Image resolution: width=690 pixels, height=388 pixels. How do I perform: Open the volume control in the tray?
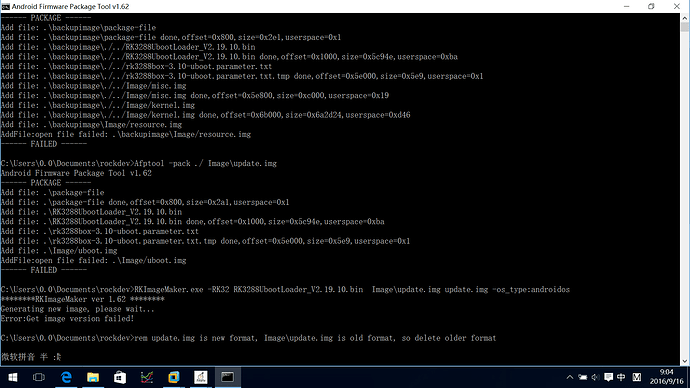(x=595, y=377)
